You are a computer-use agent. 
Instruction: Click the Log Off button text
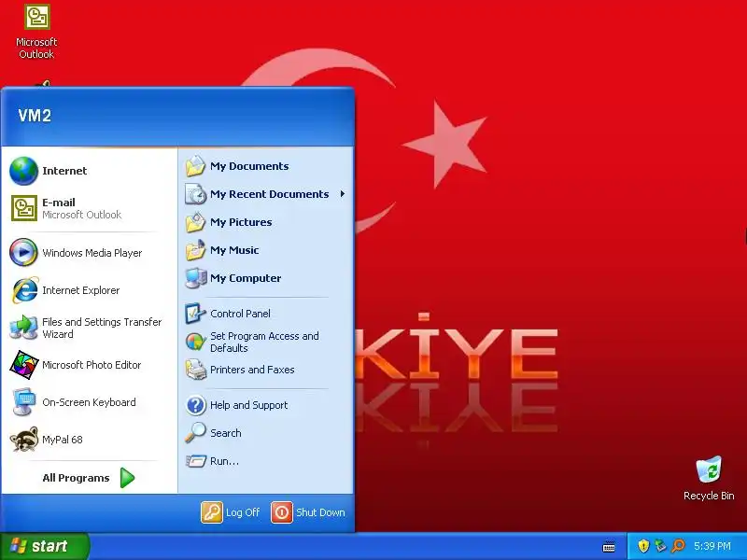(243, 512)
